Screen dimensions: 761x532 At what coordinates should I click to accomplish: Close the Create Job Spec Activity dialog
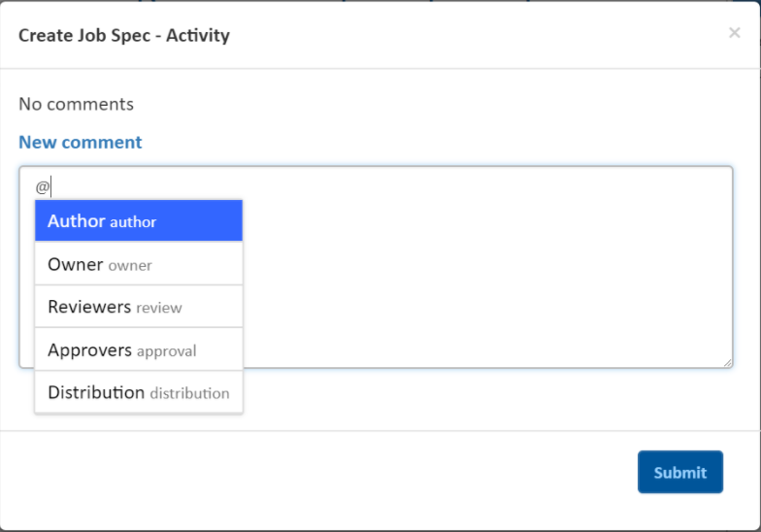[x=734, y=33]
